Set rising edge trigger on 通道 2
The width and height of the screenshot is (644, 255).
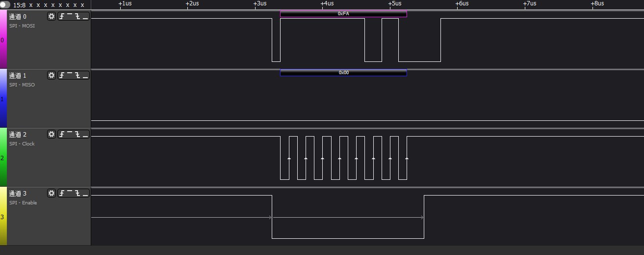tap(62, 134)
